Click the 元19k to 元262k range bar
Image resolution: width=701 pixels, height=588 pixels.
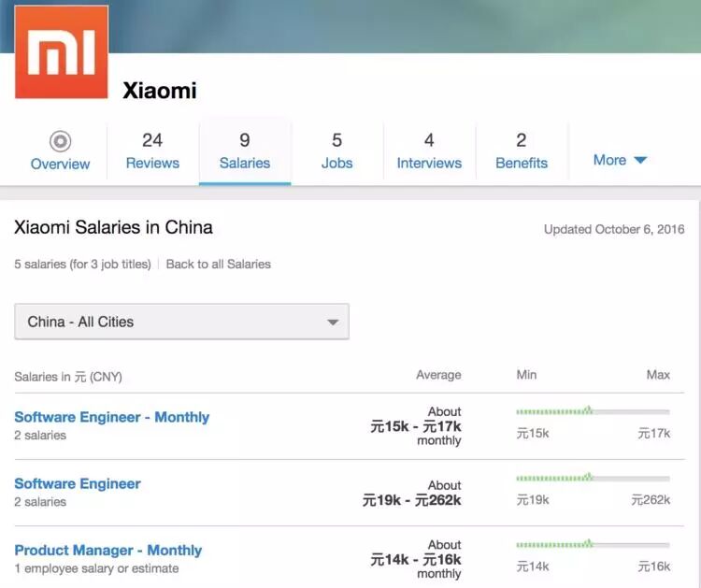click(x=593, y=478)
